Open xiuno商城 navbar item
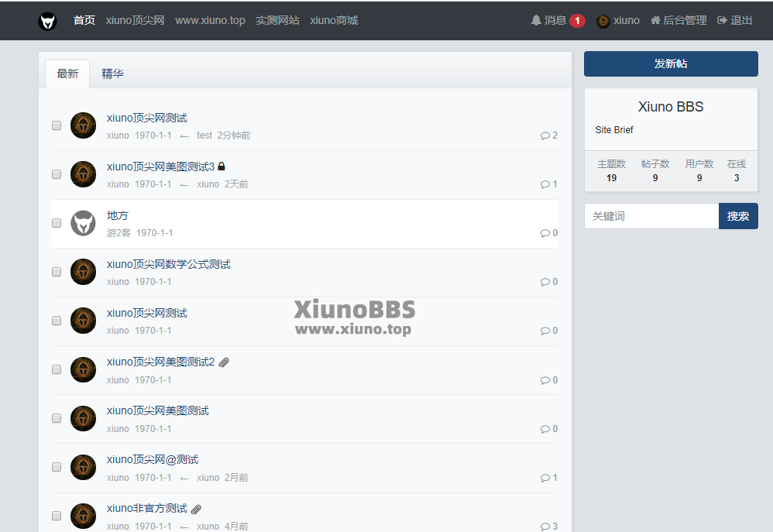Viewport: 773px width, 532px height. tap(334, 20)
